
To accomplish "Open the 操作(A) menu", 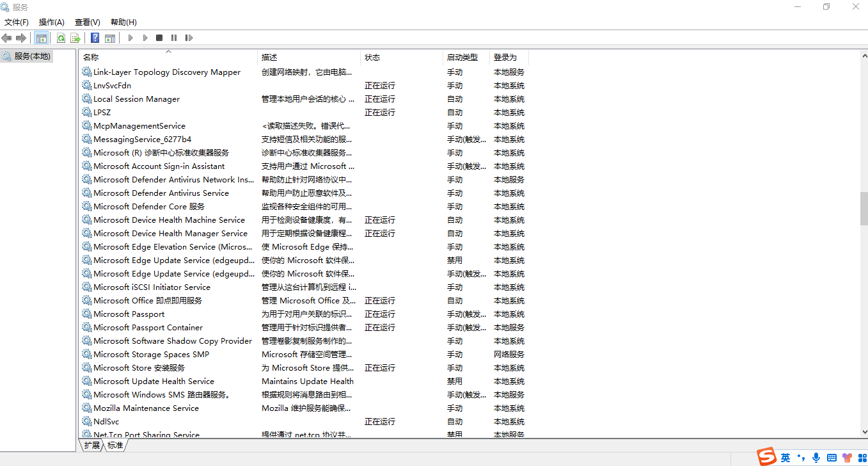I will pyautogui.click(x=52, y=22).
